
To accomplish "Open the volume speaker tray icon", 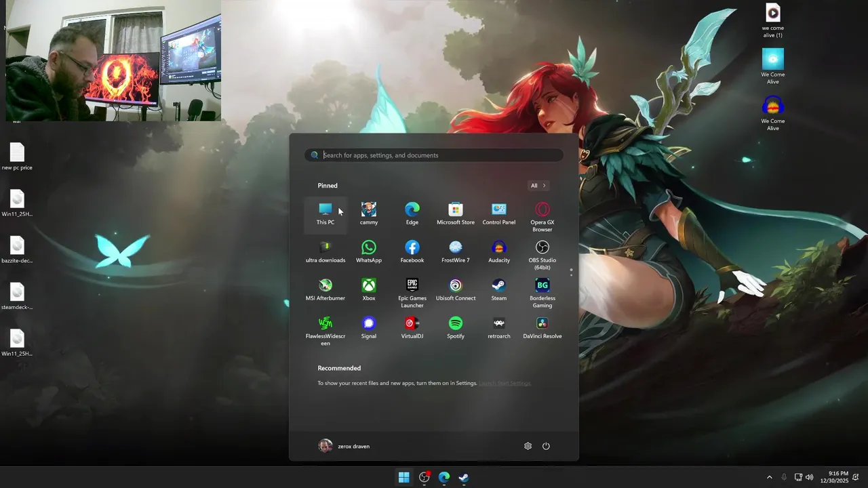I will [809, 477].
